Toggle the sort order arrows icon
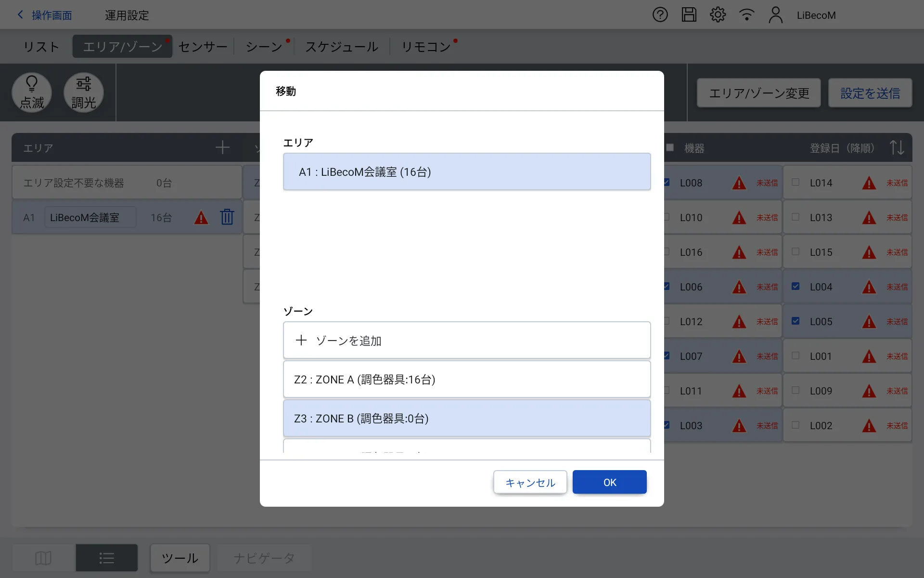 897,147
